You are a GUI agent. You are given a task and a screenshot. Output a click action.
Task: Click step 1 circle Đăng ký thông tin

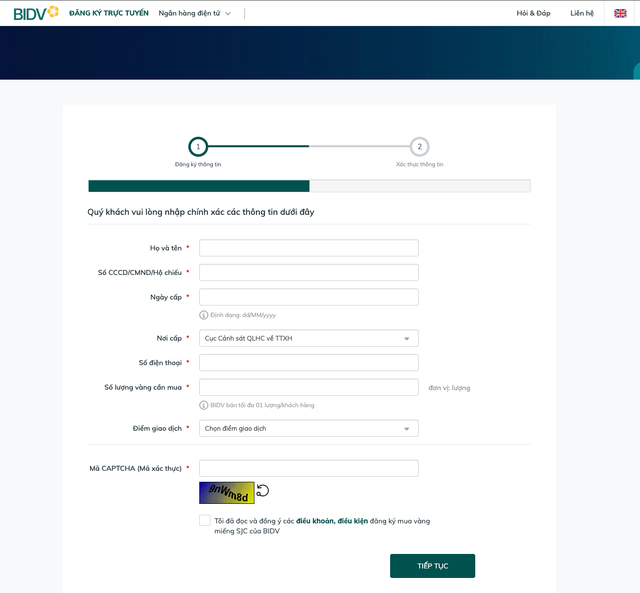tap(198, 147)
